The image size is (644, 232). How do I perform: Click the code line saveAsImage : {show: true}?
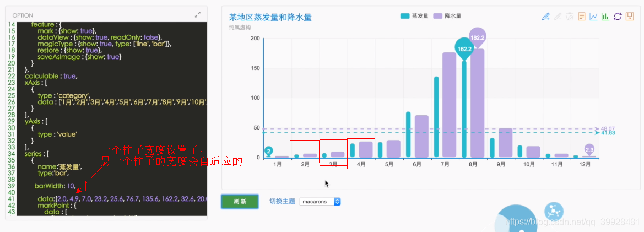(80, 57)
